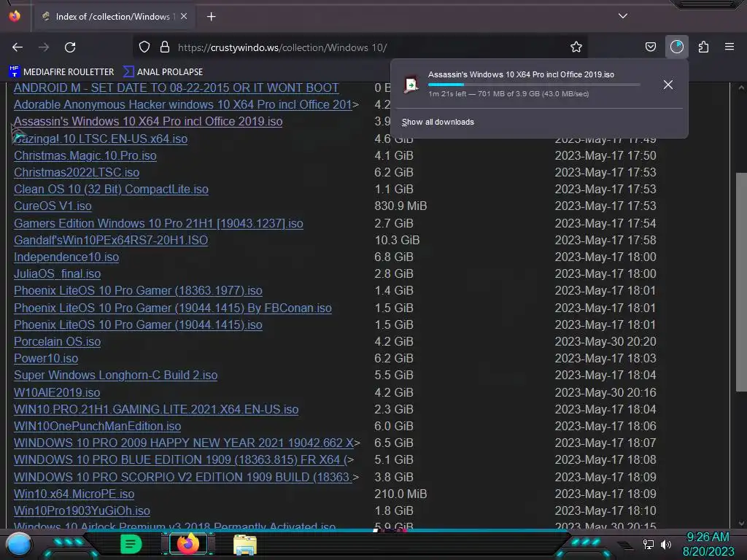The image size is (747, 560).
Task: Close the Index of /collection tab
Action: [184, 16]
